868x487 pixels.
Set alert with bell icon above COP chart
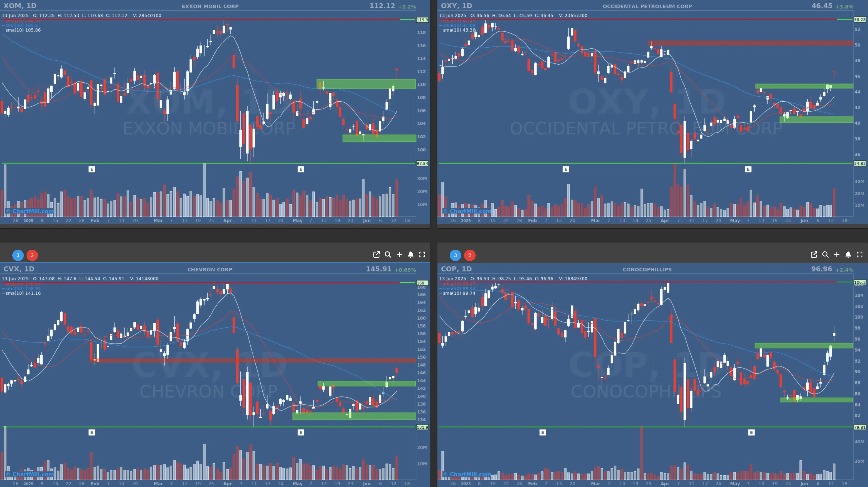pyautogui.click(x=848, y=255)
